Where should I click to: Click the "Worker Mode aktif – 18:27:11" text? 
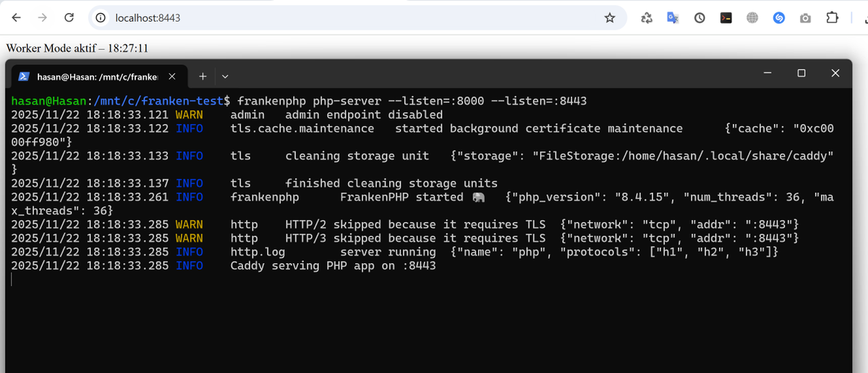tap(77, 48)
